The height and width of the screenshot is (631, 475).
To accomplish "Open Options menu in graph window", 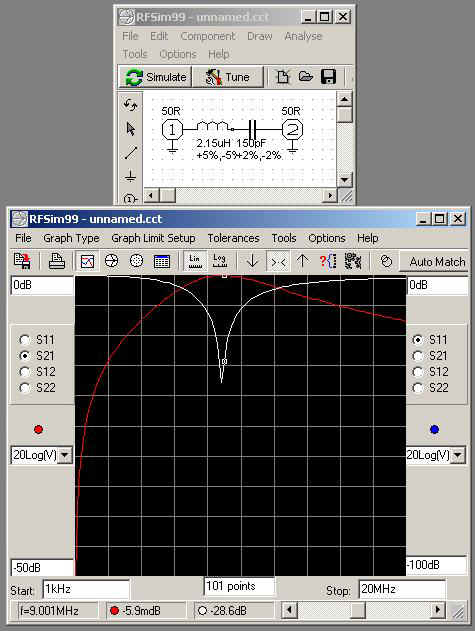I will (327, 238).
